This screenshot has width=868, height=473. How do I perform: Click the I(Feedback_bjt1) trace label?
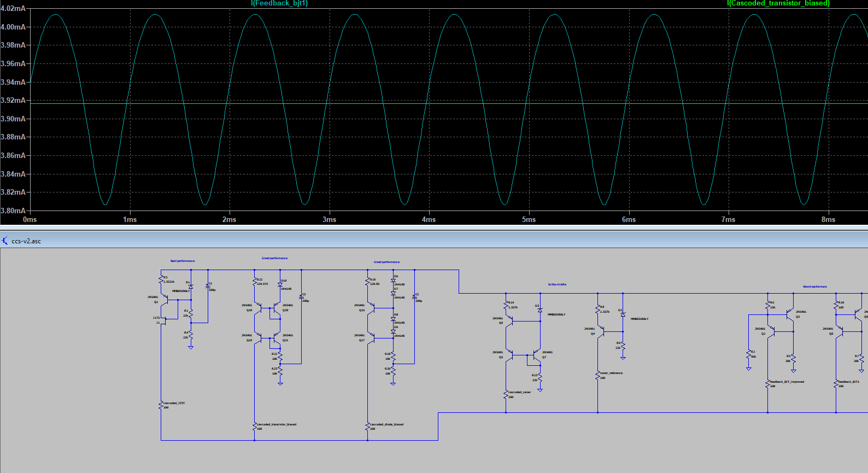(x=279, y=3)
